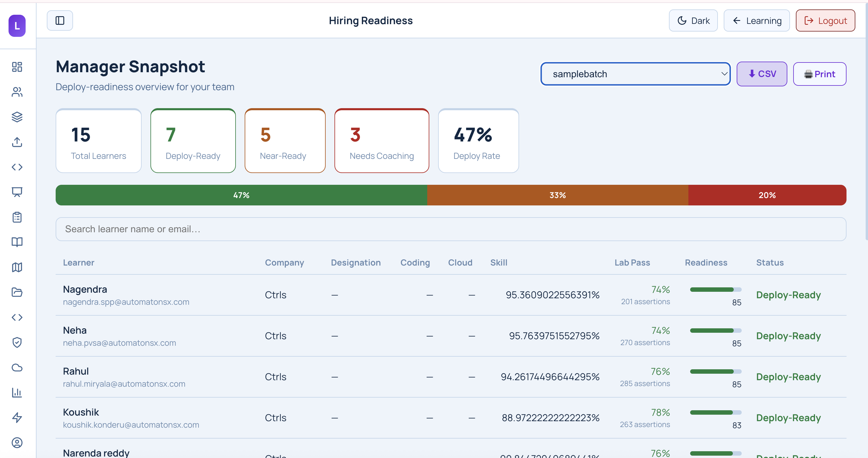Image resolution: width=868 pixels, height=458 pixels.
Task: Open the clipboard report icon in sidebar
Action: point(17,217)
